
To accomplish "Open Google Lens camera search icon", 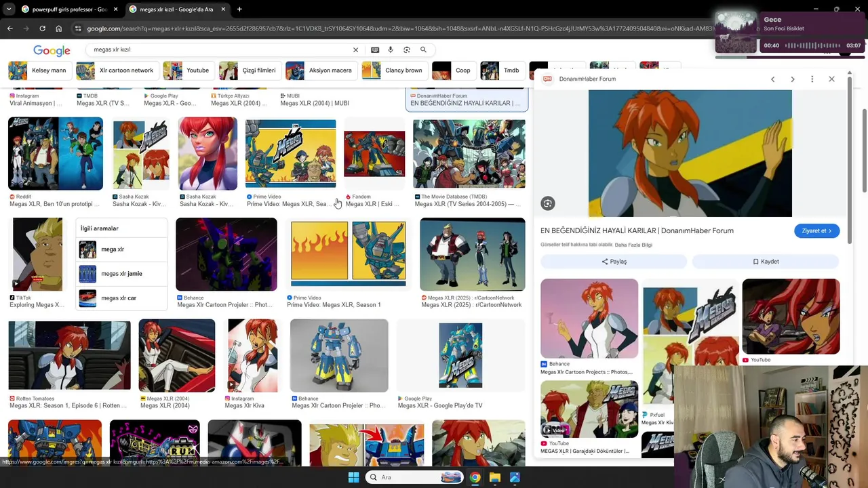I will click(x=407, y=49).
